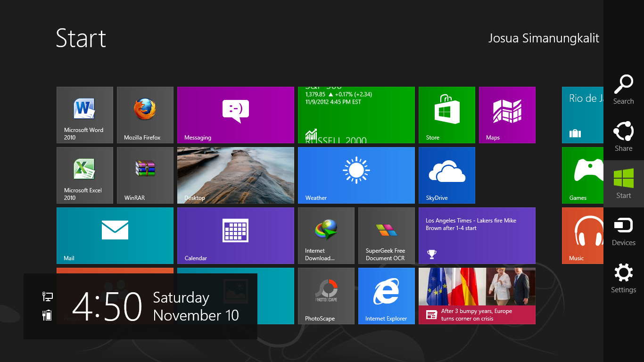Click the "November 10" date text
Screen dimensions: 644x362
[196, 315]
